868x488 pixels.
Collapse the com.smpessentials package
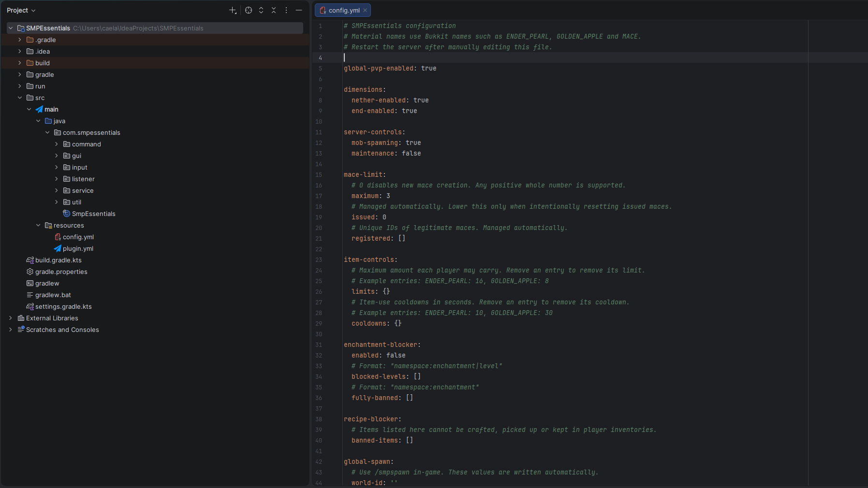(x=47, y=132)
